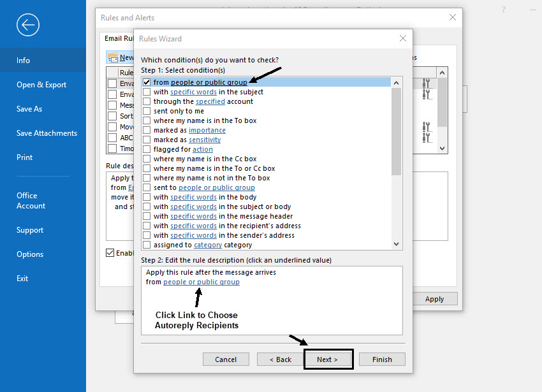Toggle the Enable checkbox in Rules and Alerts
Viewport: 542px width, 392px height.
coord(110,252)
